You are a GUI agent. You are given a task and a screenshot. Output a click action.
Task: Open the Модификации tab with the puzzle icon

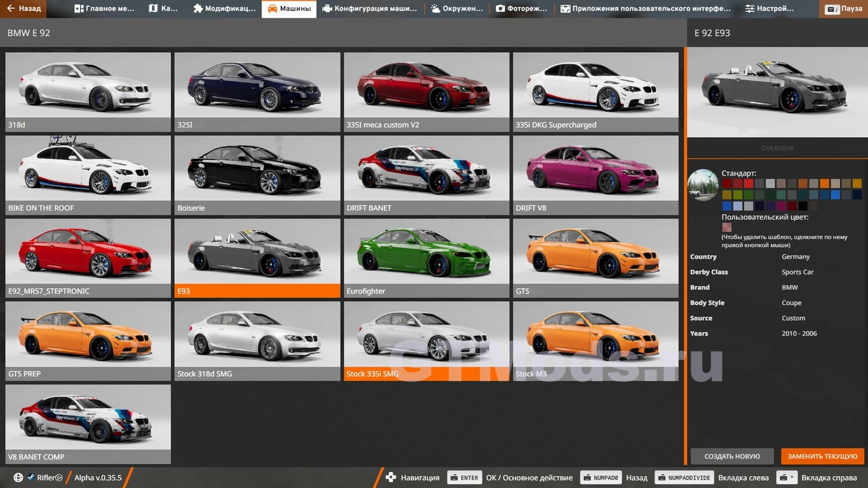(224, 9)
